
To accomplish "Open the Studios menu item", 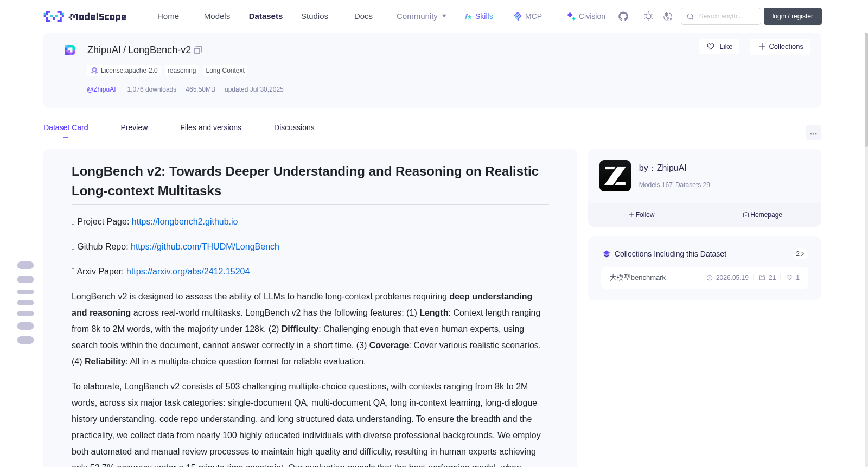I will point(315,16).
